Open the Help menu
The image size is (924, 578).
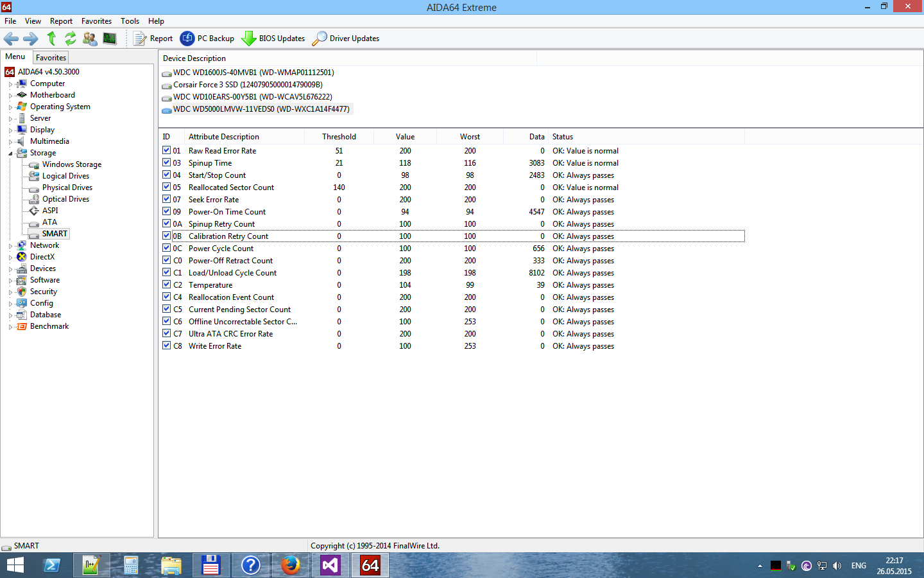click(x=156, y=21)
